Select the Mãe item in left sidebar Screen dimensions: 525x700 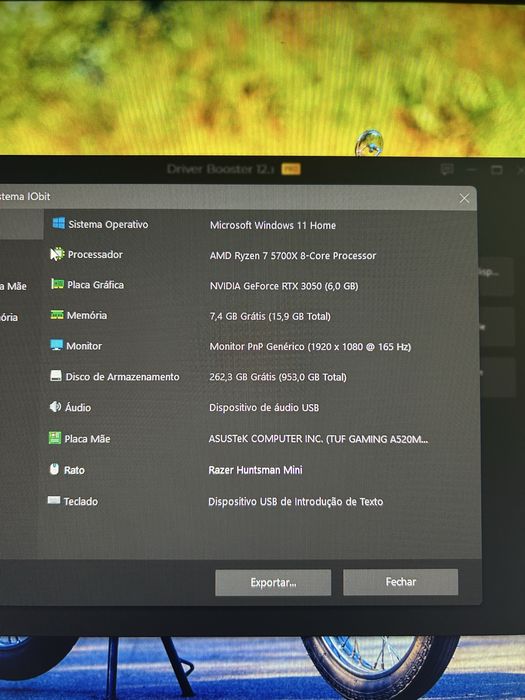click(x=13, y=287)
